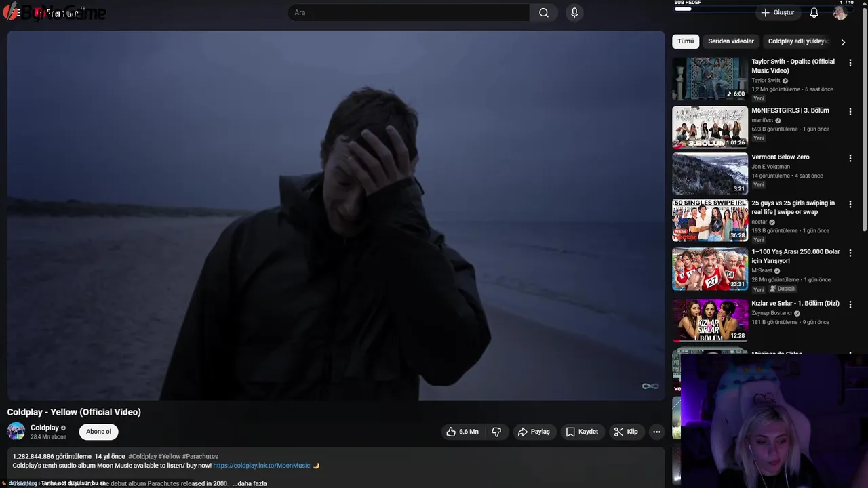Click channel name Jon E Voigtman
Viewport: 868px width, 488px height.
point(770,167)
